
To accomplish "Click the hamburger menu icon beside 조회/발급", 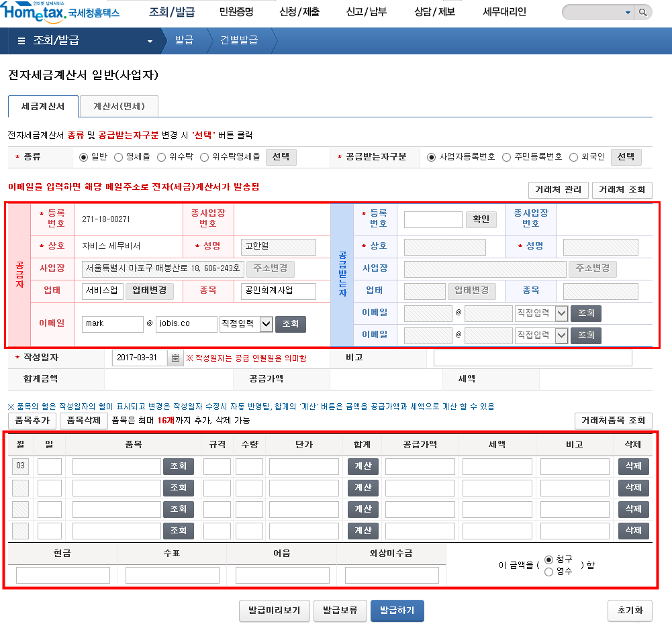I will (21, 41).
